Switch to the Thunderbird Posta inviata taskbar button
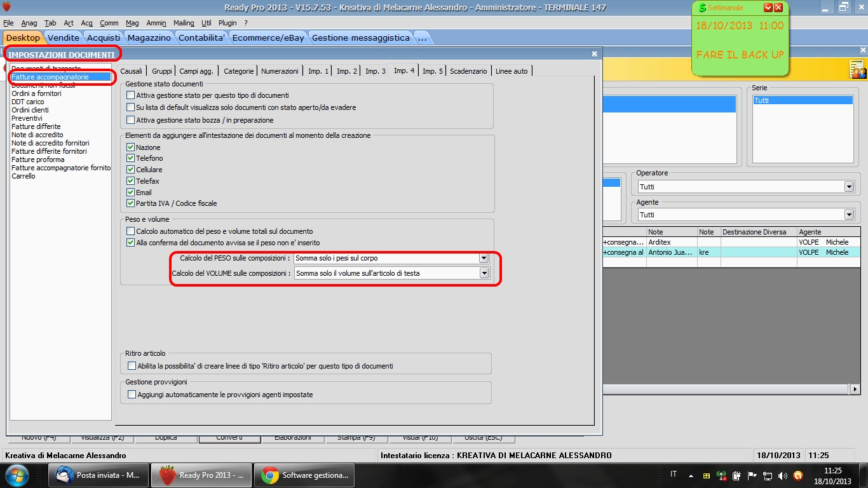The height and width of the screenshot is (488, 868). click(99, 475)
